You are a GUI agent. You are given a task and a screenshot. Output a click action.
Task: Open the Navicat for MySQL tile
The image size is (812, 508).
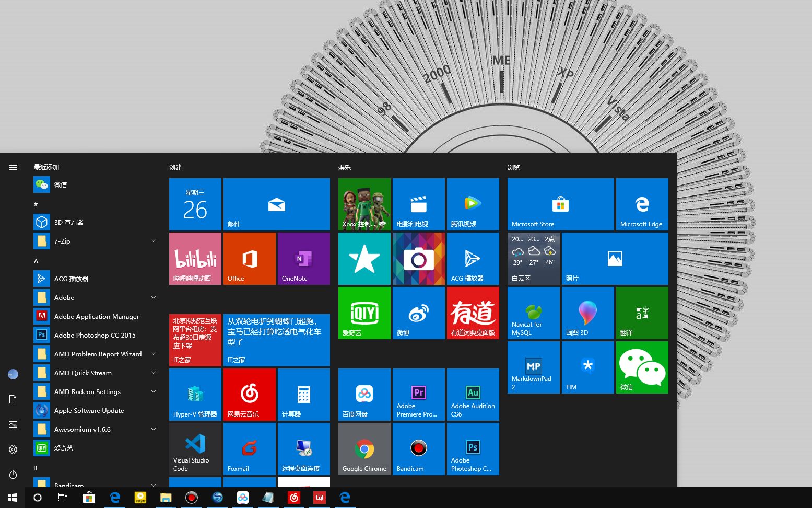coord(534,313)
